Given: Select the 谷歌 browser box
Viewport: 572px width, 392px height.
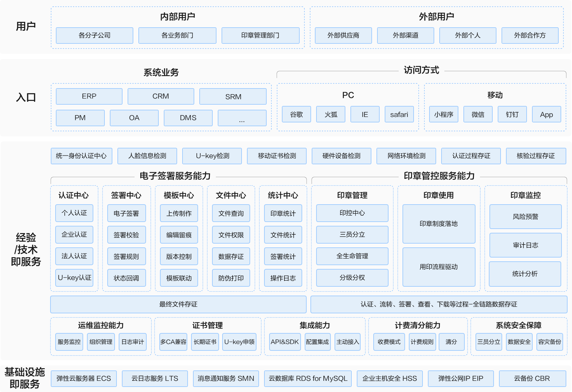Looking at the screenshot, I should pos(296,114).
